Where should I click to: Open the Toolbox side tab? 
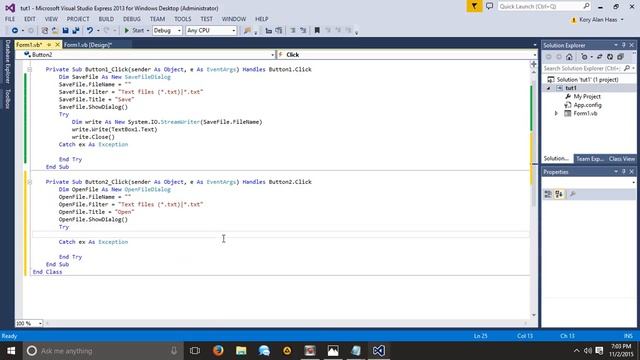[7, 99]
